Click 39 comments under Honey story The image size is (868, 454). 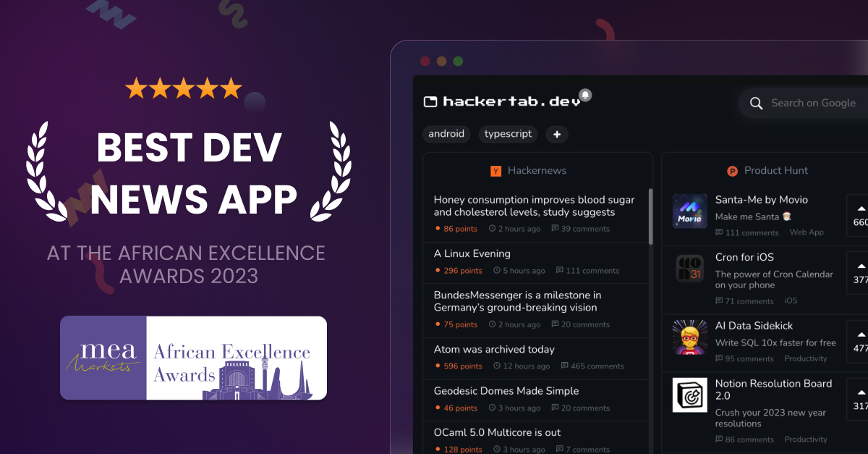[x=580, y=229]
